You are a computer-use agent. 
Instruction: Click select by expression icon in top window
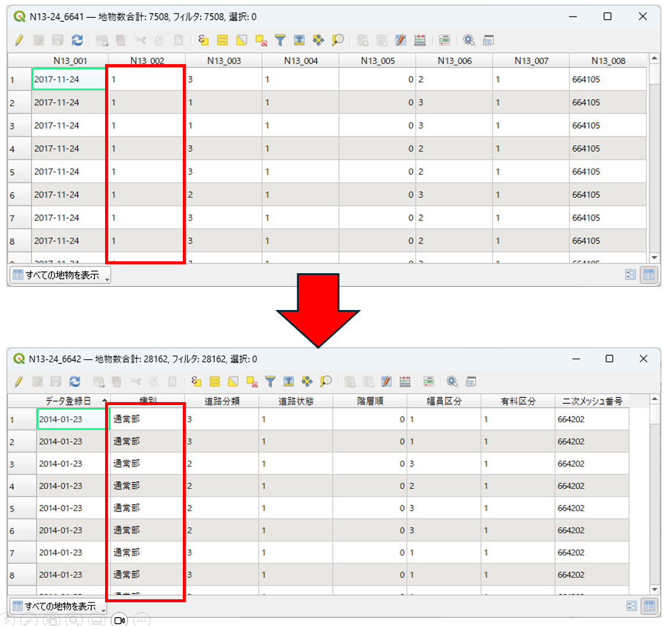click(x=204, y=40)
